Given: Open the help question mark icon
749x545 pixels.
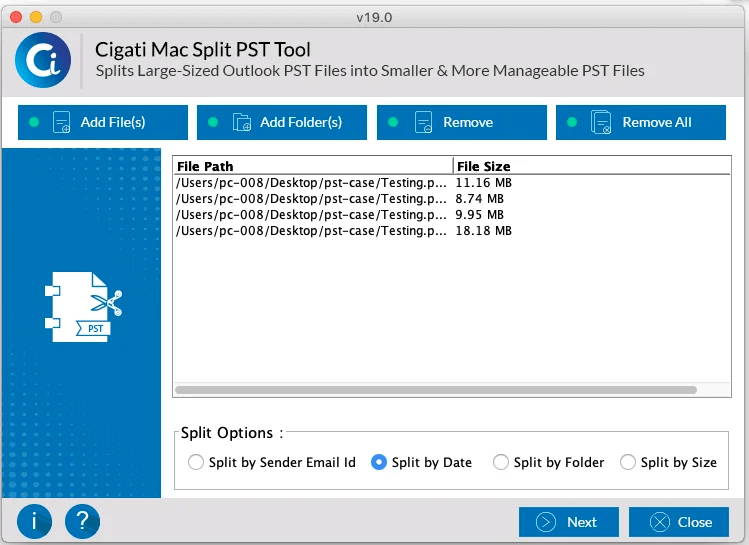Looking at the screenshot, I should pyautogui.click(x=83, y=521).
